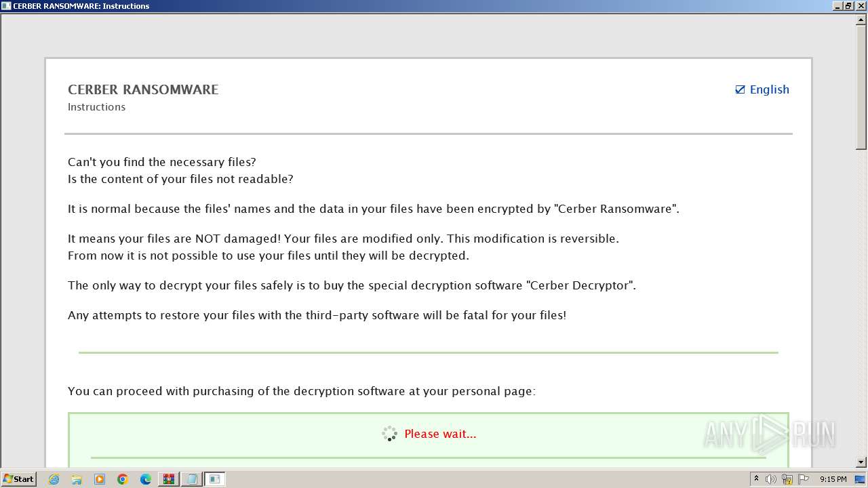Launch Google Chrome from taskbar

[123, 479]
